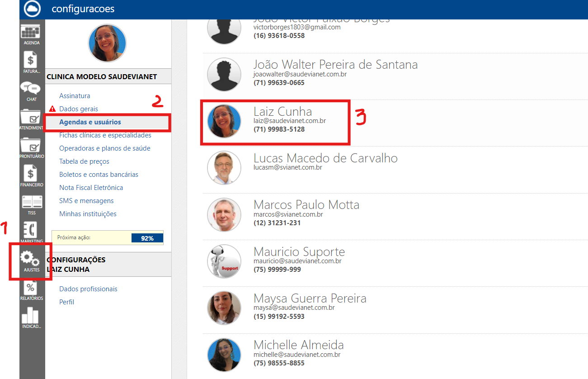Click the red warning icon beside Dados gerais
The image size is (588, 379).
tap(52, 109)
